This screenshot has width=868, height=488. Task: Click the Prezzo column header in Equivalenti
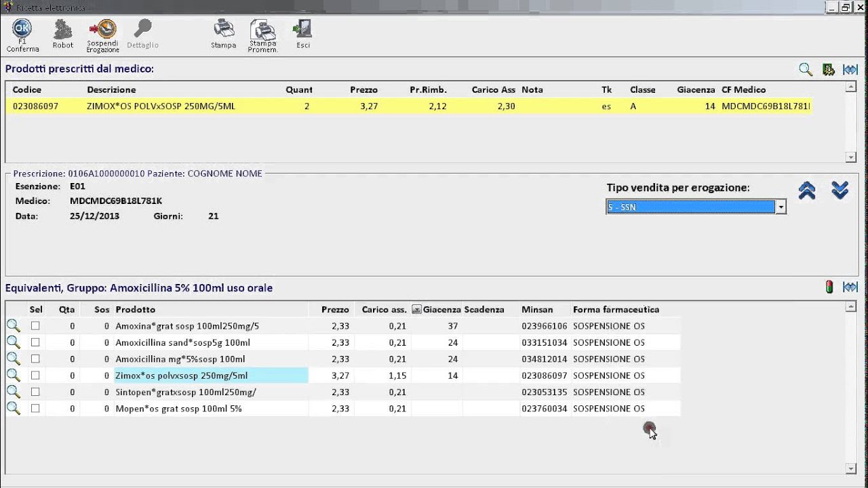pyautogui.click(x=335, y=310)
